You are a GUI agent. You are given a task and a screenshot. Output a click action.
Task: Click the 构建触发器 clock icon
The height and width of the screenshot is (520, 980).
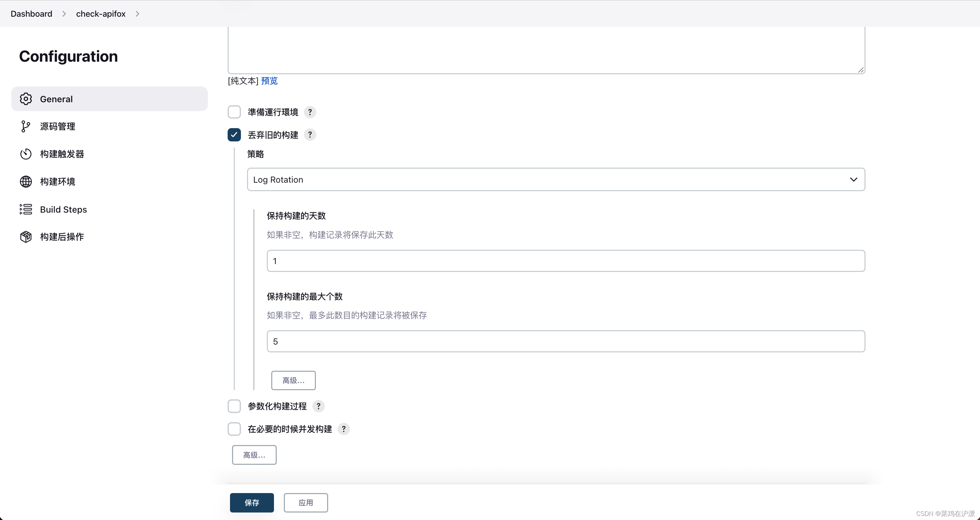[26, 154]
